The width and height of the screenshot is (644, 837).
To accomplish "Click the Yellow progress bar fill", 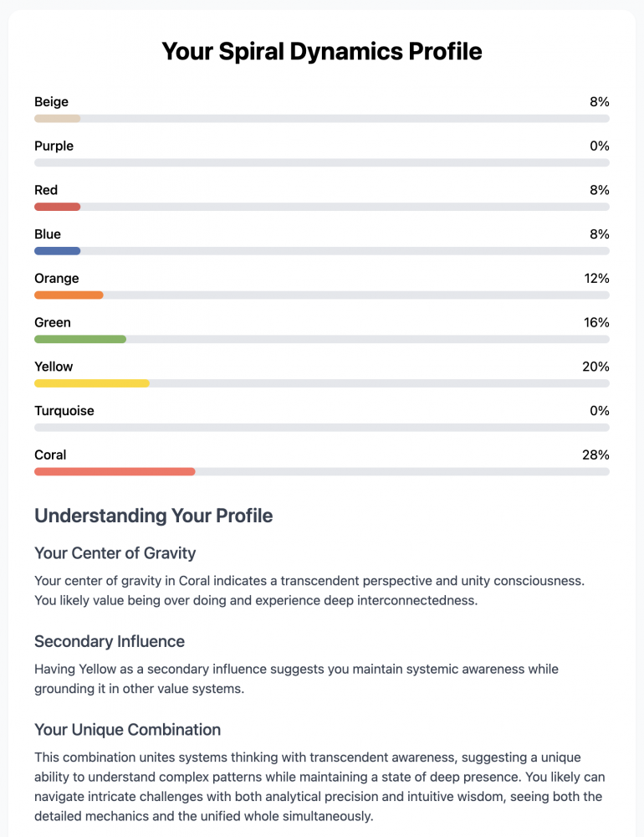I will click(x=92, y=383).
